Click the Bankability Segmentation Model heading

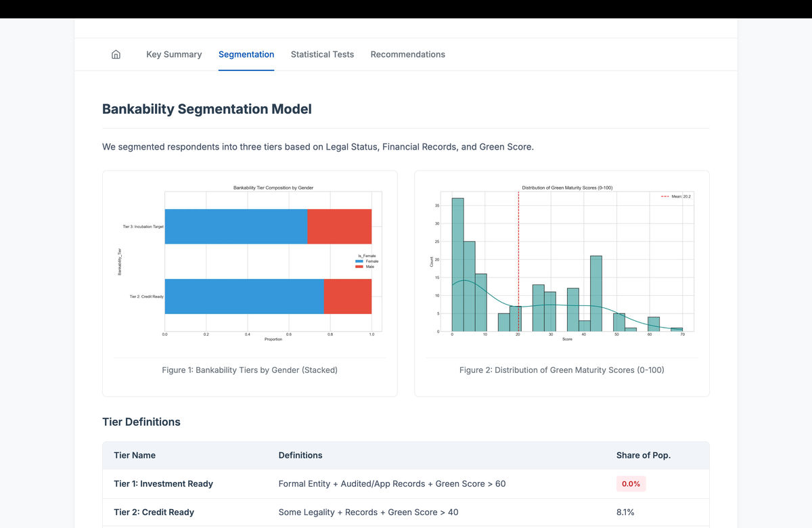(206, 109)
